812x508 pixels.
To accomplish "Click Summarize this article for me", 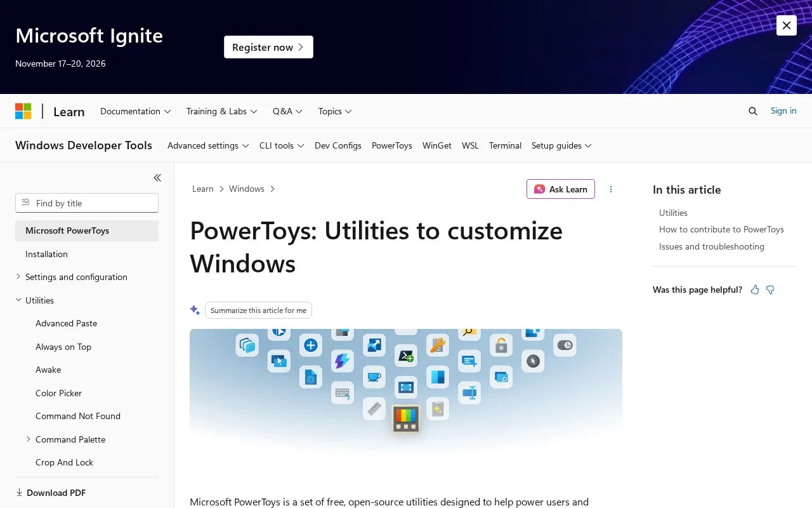I will [x=258, y=311].
